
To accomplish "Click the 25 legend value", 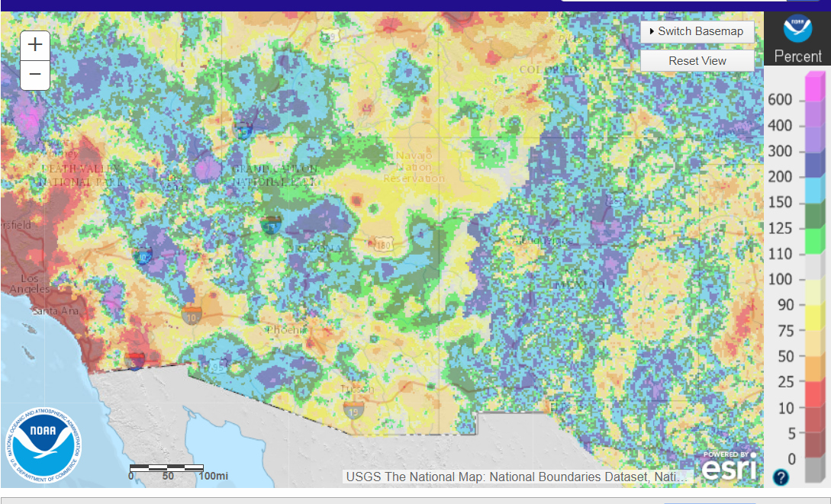I will pyautogui.click(x=785, y=382).
